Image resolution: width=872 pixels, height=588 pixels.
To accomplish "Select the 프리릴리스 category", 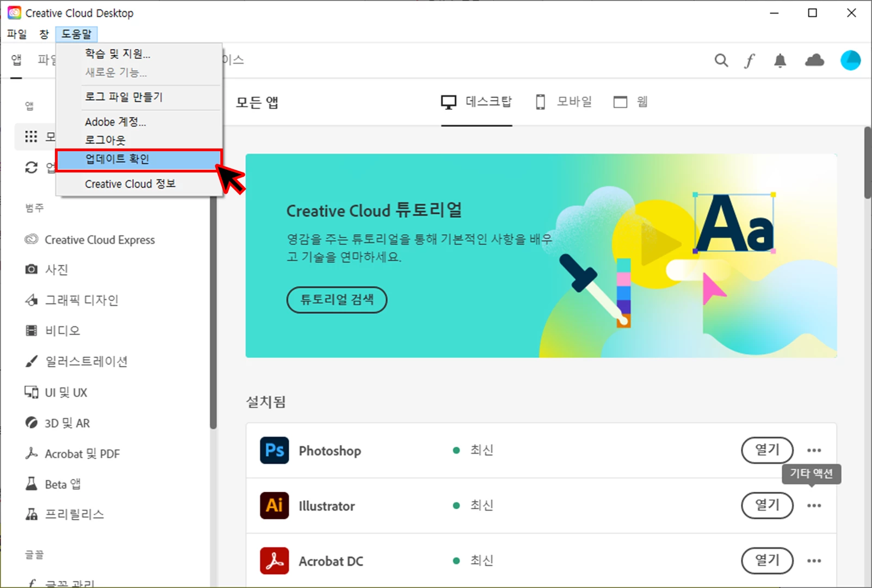I will point(64,515).
